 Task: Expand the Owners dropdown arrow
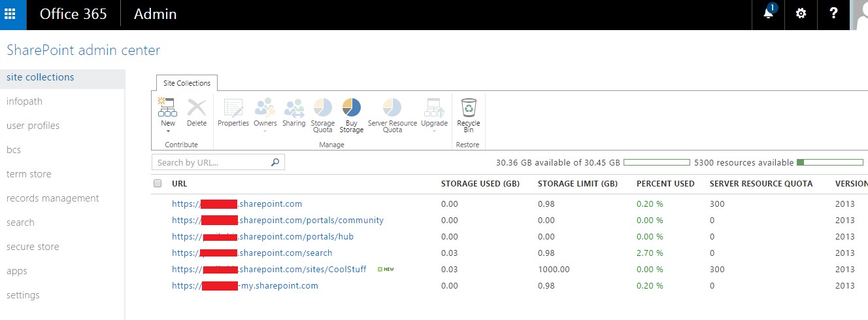265,131
